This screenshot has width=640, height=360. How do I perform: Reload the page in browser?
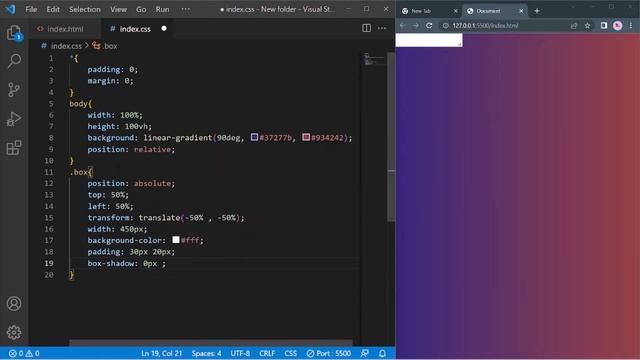click(x=429, y=25)
